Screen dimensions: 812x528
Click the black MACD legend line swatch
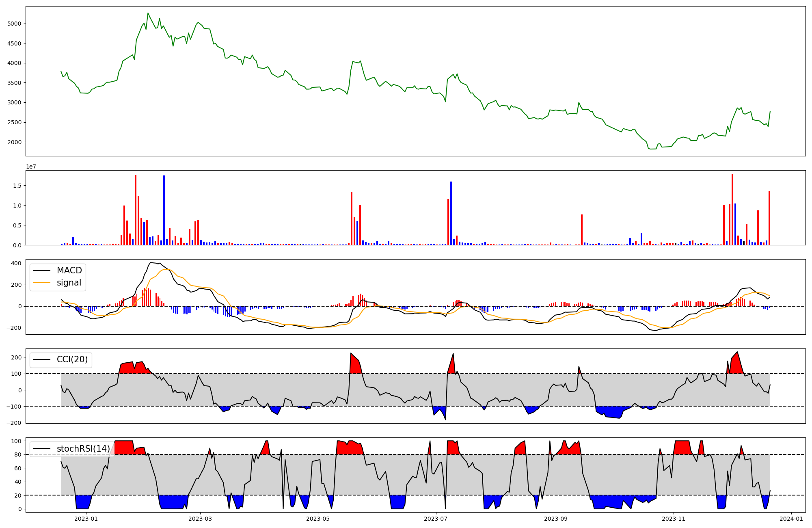coord(41,270)
